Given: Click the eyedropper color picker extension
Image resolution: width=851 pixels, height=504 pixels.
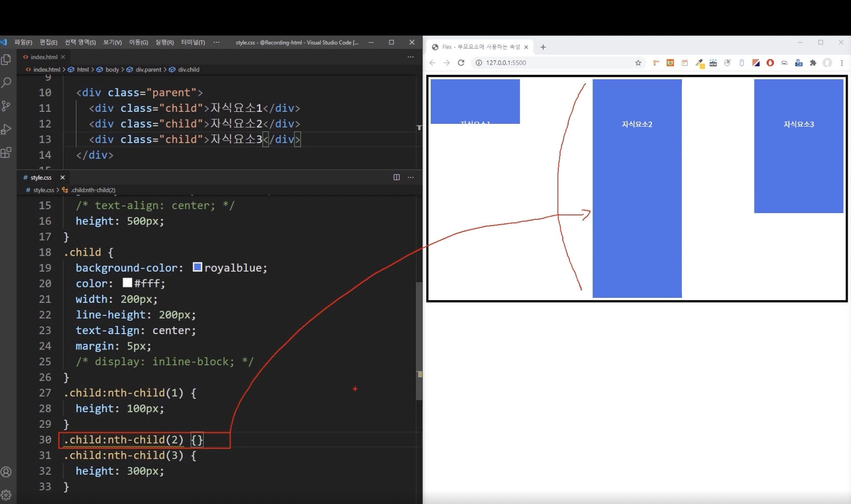Looking at the screenshot, I should (x=700, y=63).
